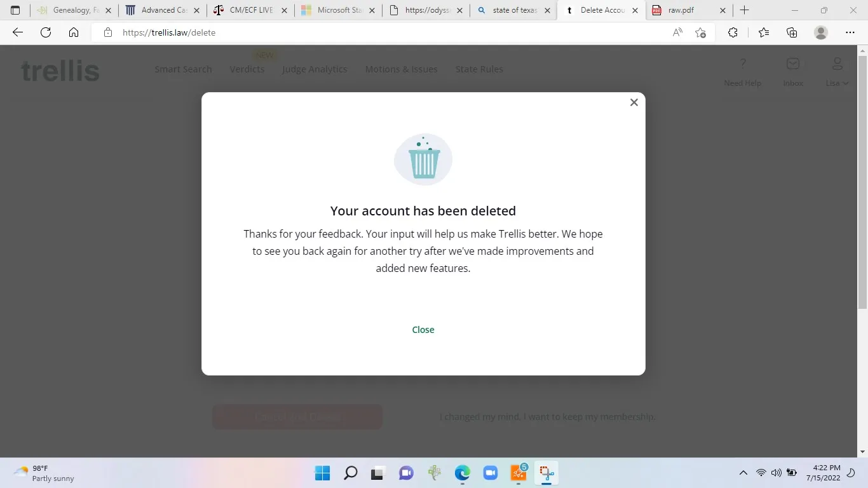Open the Windows Start menu
Viewport: 868px width, 488px height.
click(323, 473)
